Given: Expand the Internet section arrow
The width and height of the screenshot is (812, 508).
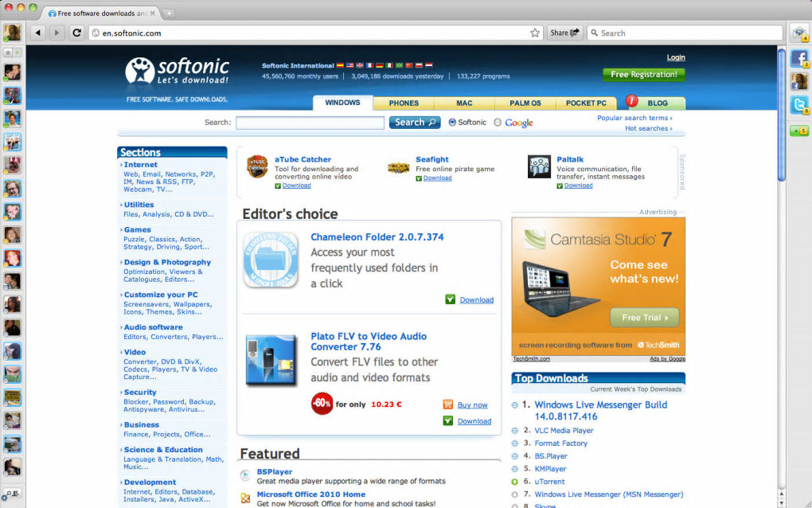Looking at the screenshot, I should 121,165.
